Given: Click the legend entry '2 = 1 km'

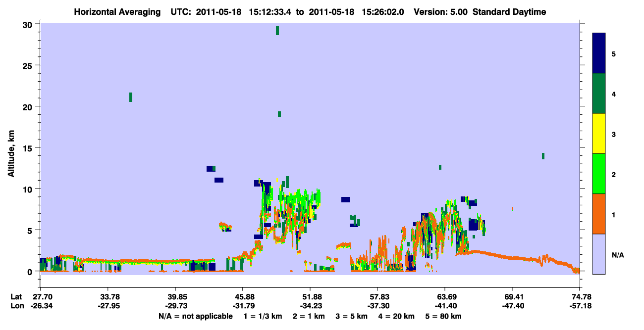Looking at the screenshot, I should coord(309,316).
